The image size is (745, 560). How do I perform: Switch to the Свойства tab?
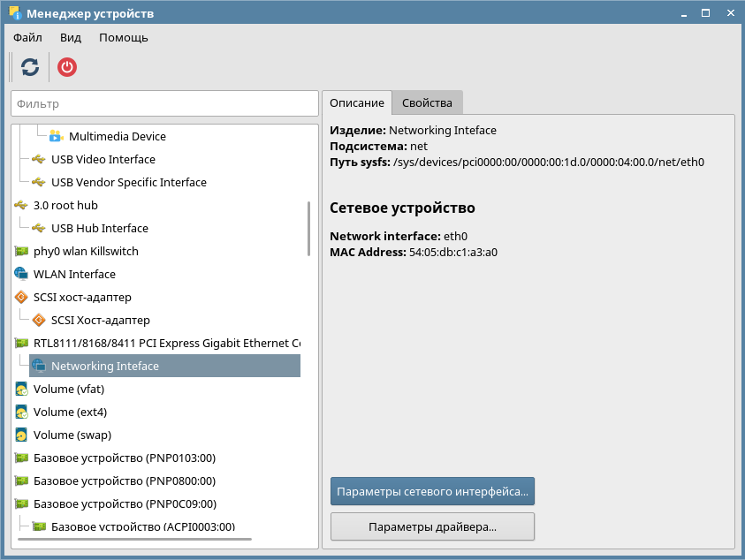click(x=427, y=102)
